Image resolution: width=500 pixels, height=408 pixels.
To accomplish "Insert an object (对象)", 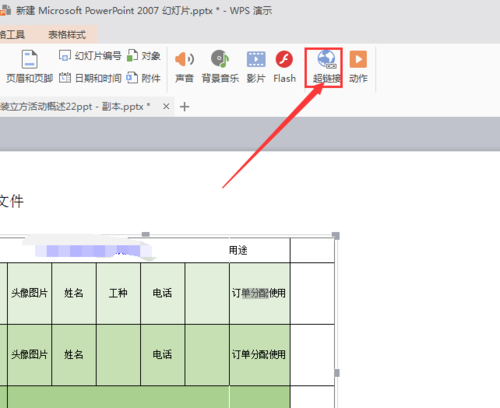I will (144, 56).
